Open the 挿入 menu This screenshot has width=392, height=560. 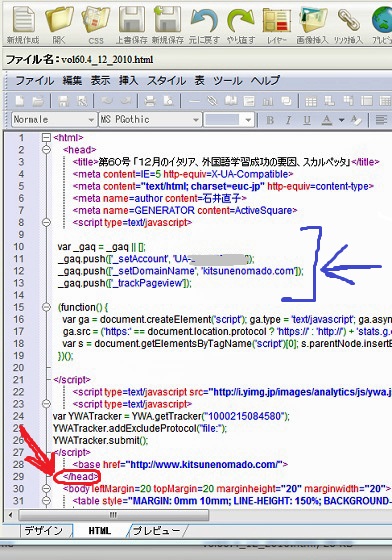(x=129, y=80)
